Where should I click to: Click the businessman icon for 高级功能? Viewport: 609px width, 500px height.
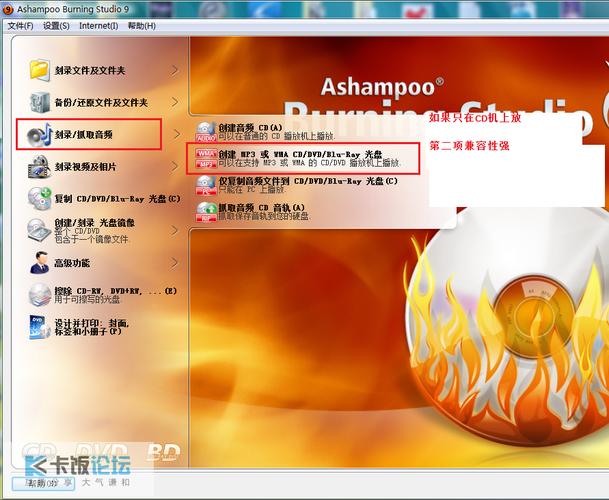[x=40, y=263]
